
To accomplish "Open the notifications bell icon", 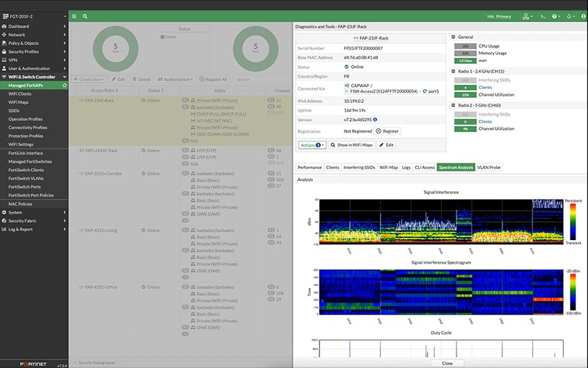I will pos(569,16).
